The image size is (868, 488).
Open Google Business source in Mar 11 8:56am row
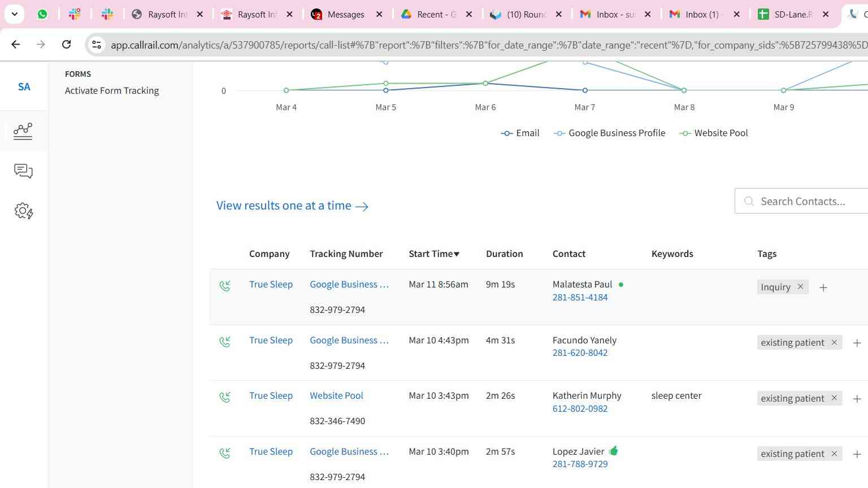click(x=349, y=284)
